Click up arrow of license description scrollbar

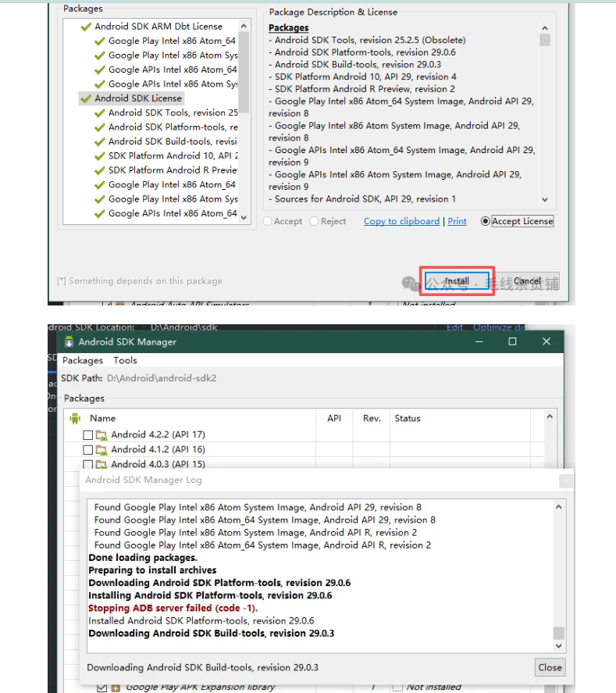[545, 28]
